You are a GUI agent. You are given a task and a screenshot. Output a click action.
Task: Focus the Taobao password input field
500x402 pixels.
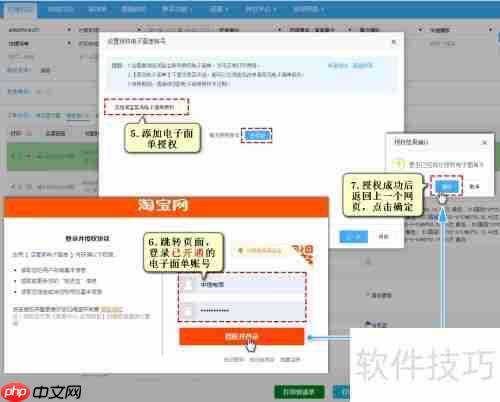pos(249,310)
